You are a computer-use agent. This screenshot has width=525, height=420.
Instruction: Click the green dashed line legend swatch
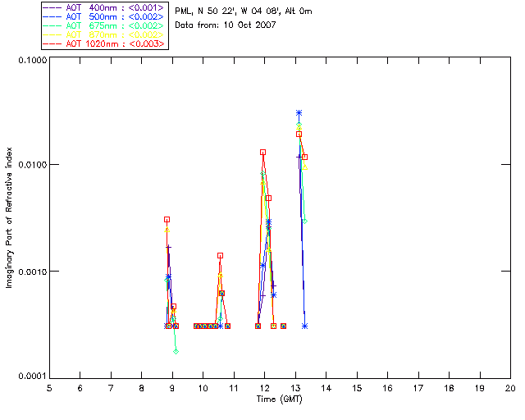point(52,25)
